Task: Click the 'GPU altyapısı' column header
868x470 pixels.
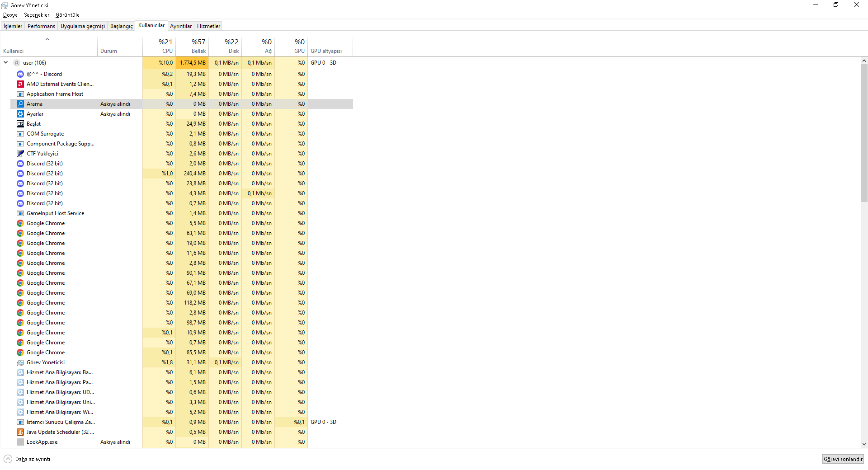Action: (x=330, y=47)
